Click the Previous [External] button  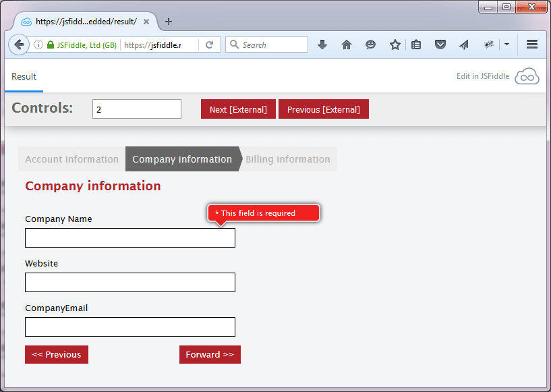324,109
